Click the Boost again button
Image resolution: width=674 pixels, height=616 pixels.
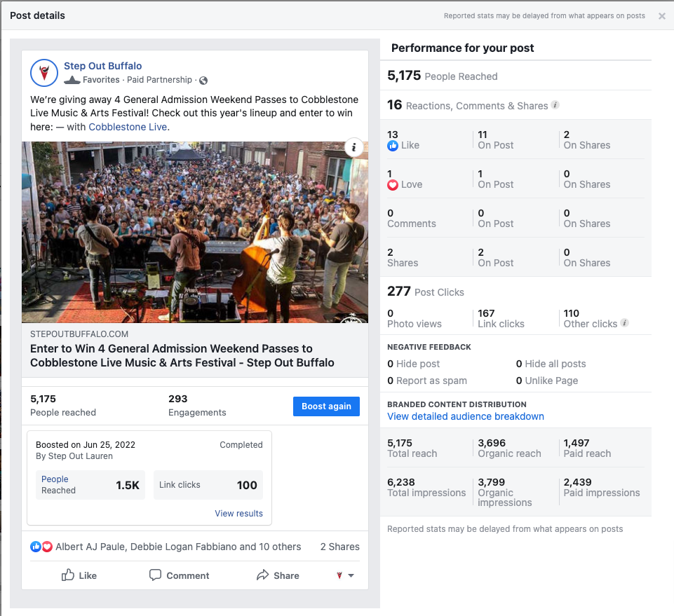pyautogui.click(x=326, y=406)
